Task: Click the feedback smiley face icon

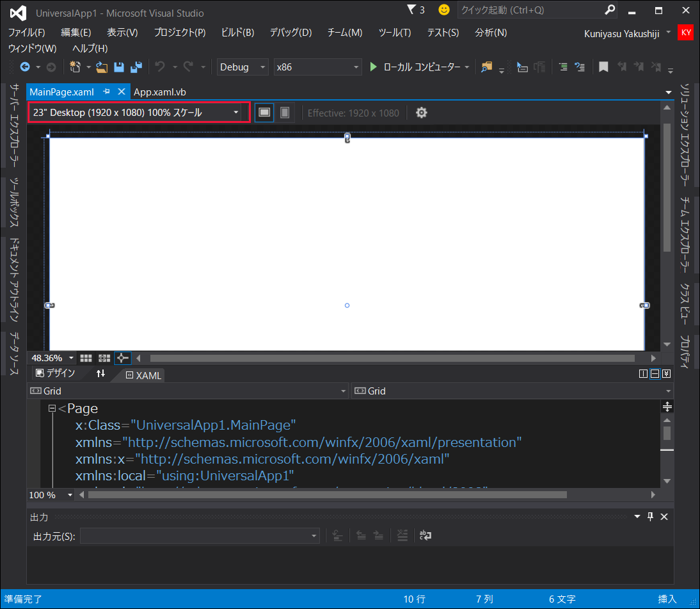Action: (x=444, y=10)
